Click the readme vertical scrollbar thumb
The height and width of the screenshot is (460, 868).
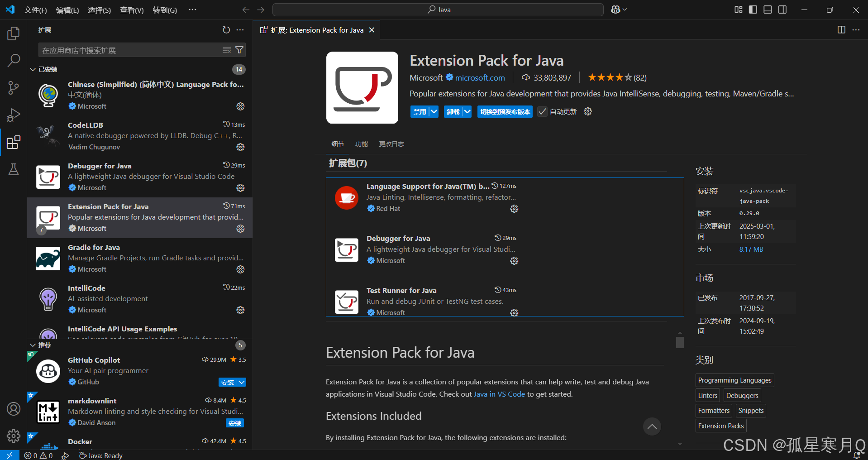[x=680, y=342]
